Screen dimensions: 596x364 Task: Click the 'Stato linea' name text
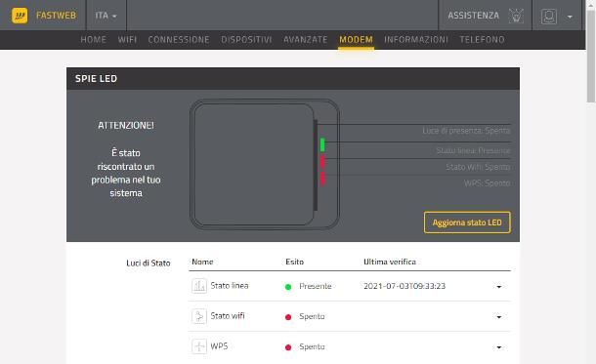click(230, 285)
